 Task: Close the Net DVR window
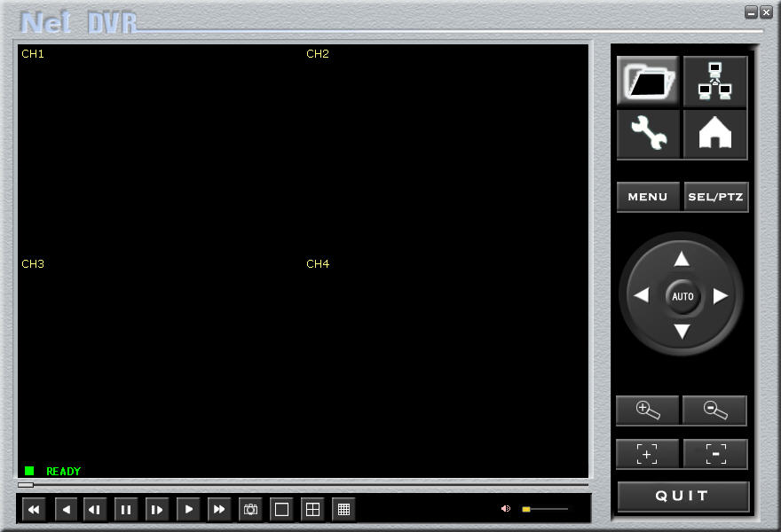[x=766, y=12]
